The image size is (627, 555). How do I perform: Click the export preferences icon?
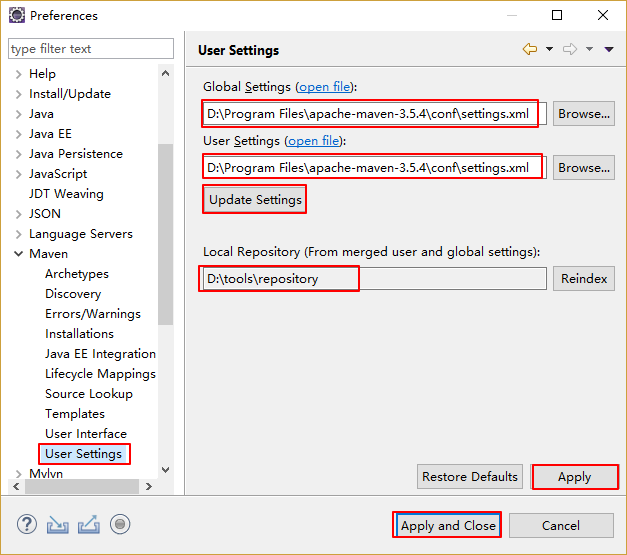89,525
